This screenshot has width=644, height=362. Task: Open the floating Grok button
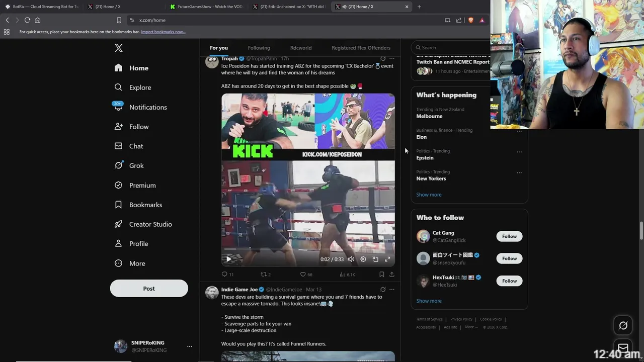point(623,326)
